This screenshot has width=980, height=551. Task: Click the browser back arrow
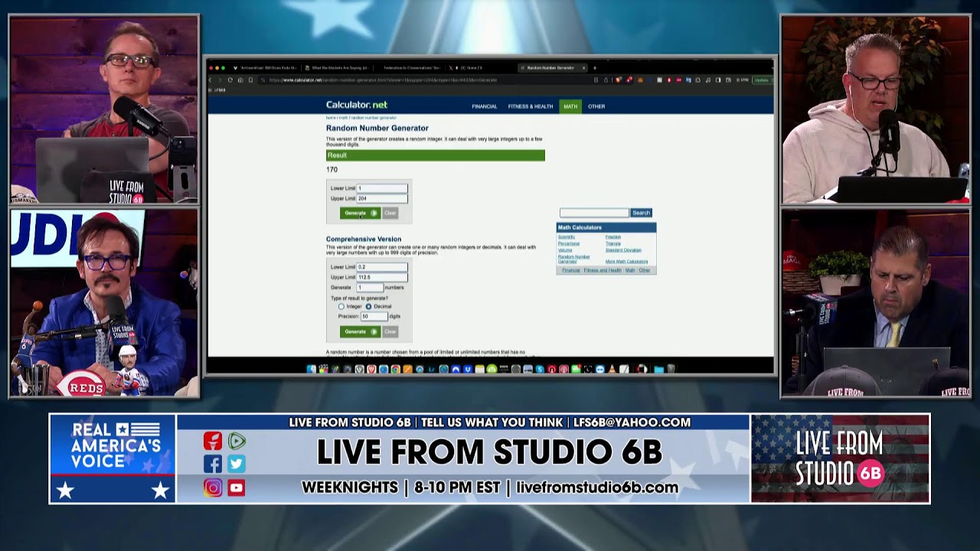(x=210, y=80)
